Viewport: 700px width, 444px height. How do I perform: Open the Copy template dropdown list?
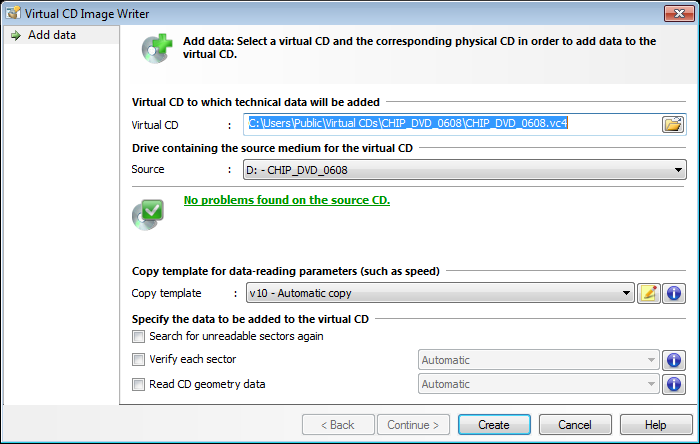pos(627,294)
